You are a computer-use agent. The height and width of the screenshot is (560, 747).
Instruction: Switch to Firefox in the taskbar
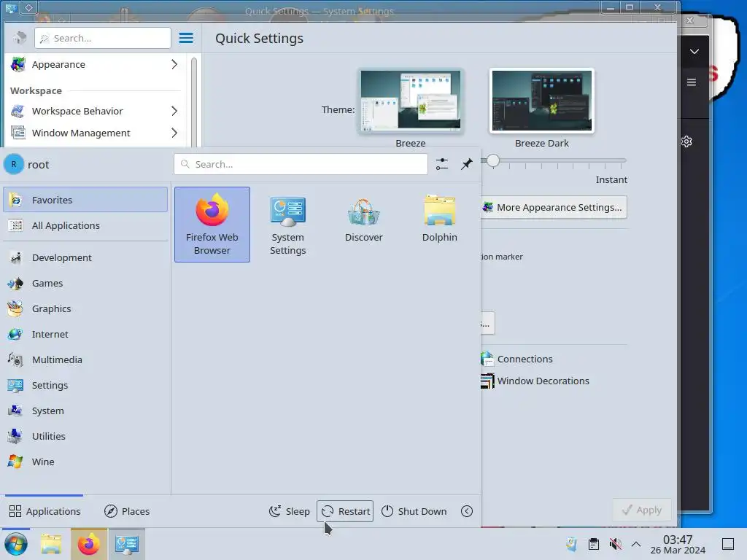(89, 544)
